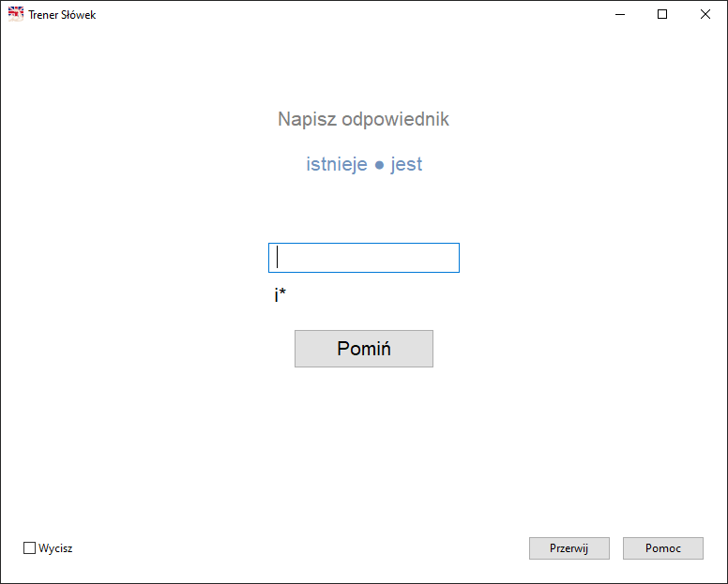This screenshot has height=584, width=728.
Task: Click the blinking text cursor in the field
Action: (278, 258)
